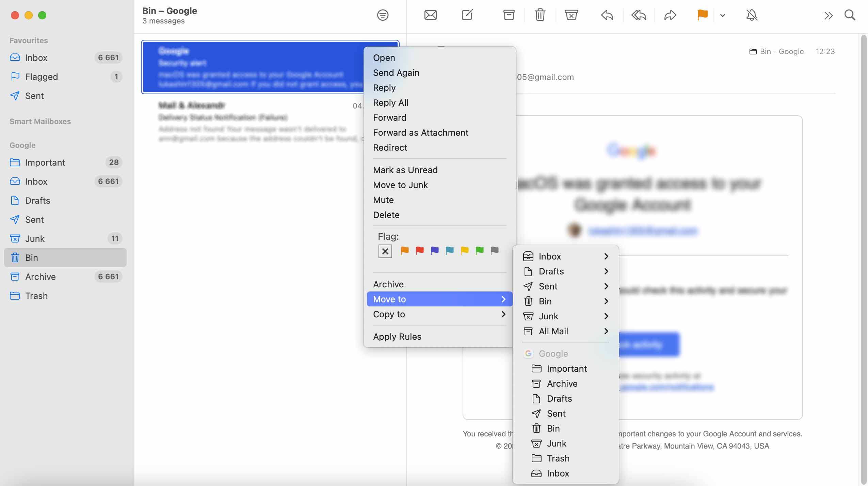The width and height of the screenshot is (868, 486).
Task: Click the Archive icon in toolbar
Action: click(508, 16)
